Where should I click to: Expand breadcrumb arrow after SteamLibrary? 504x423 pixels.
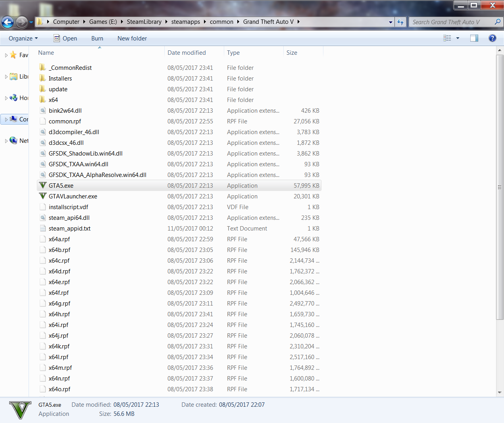[166, 22]
